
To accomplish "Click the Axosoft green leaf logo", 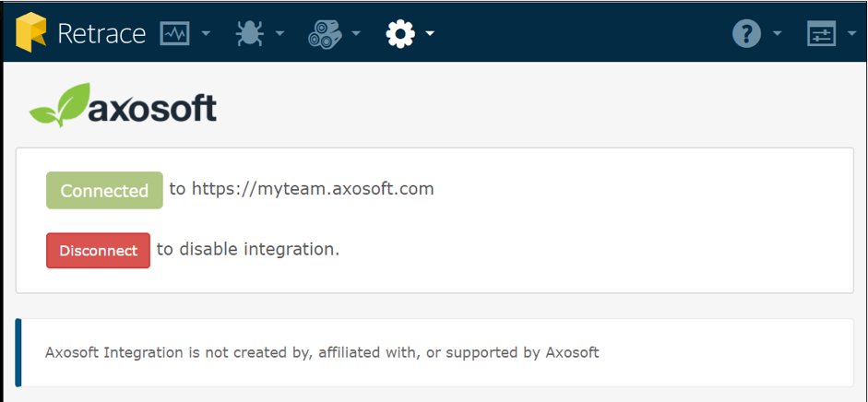I will tap(60, 105).
